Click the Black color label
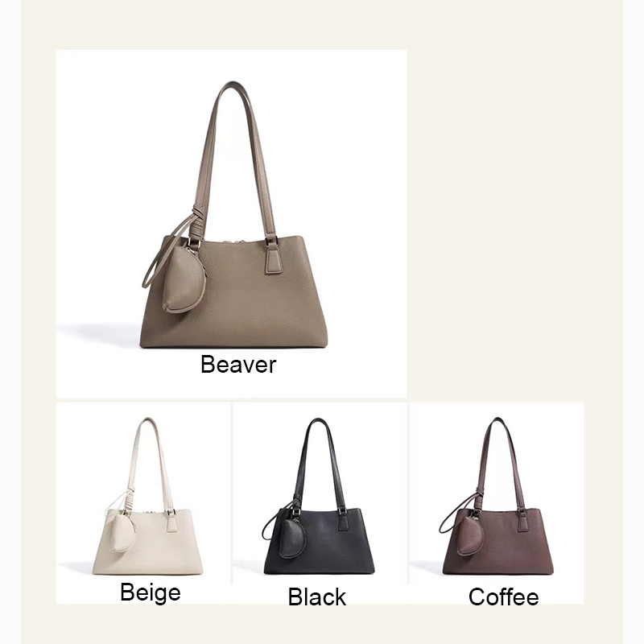Viewport: 644px width, 644px height. tap(317, 597)
